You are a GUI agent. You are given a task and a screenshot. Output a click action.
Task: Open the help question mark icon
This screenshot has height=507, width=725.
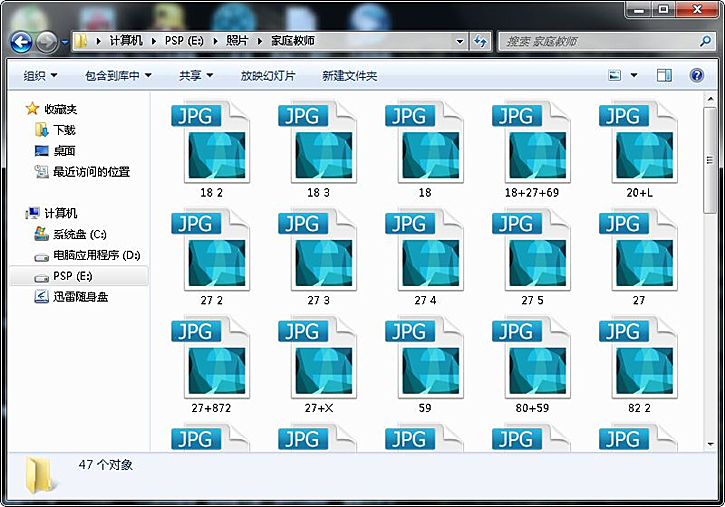(696, 75)
